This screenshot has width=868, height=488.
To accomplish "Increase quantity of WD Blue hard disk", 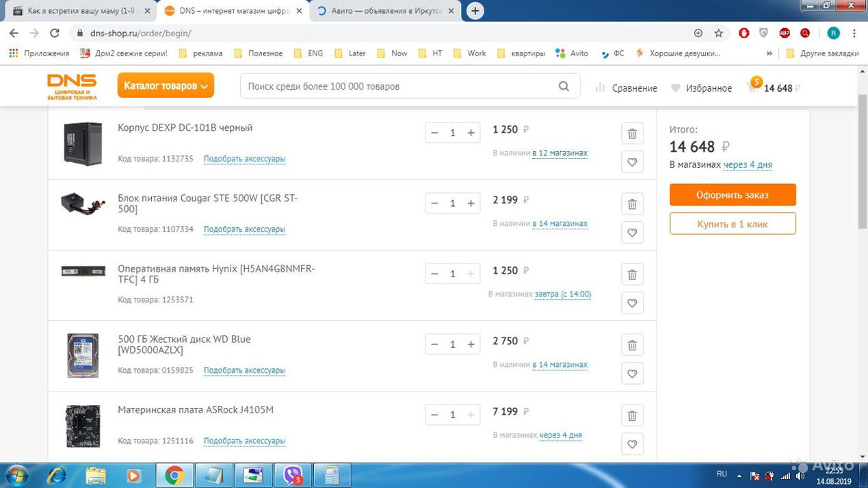I will [x=471, y=344].
